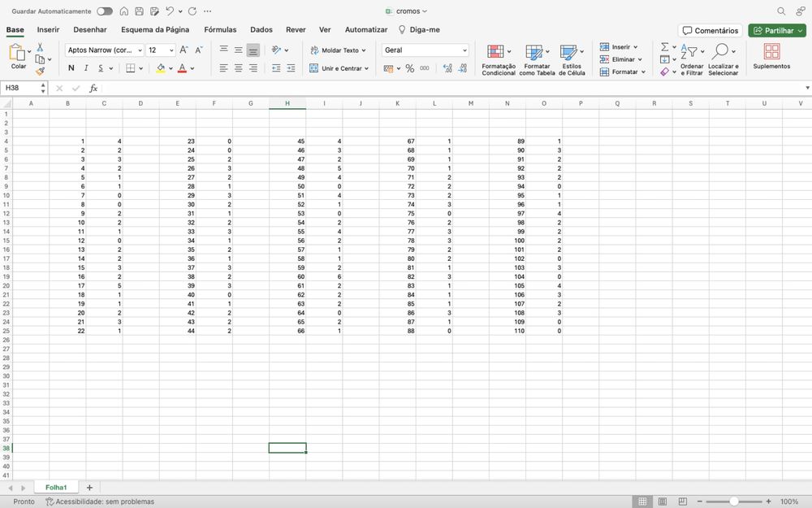Click the Decrease indent icon

(276, 68)
